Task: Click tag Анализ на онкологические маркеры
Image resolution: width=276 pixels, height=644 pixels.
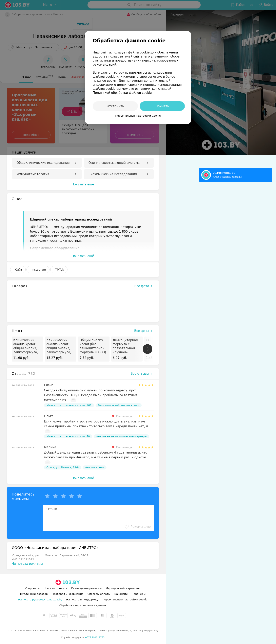Action: pos(121,436)
